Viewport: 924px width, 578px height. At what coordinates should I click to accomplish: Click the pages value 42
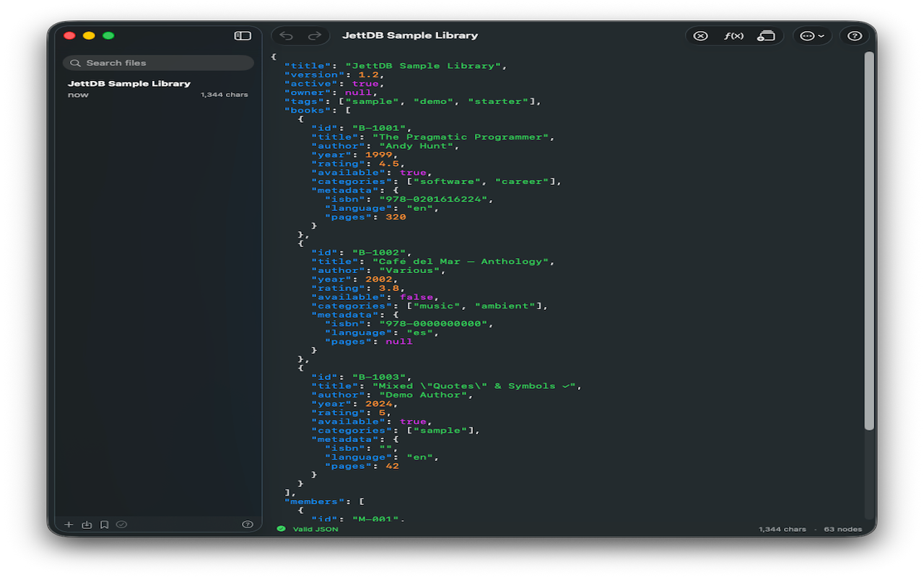click(x=392, y=466)
